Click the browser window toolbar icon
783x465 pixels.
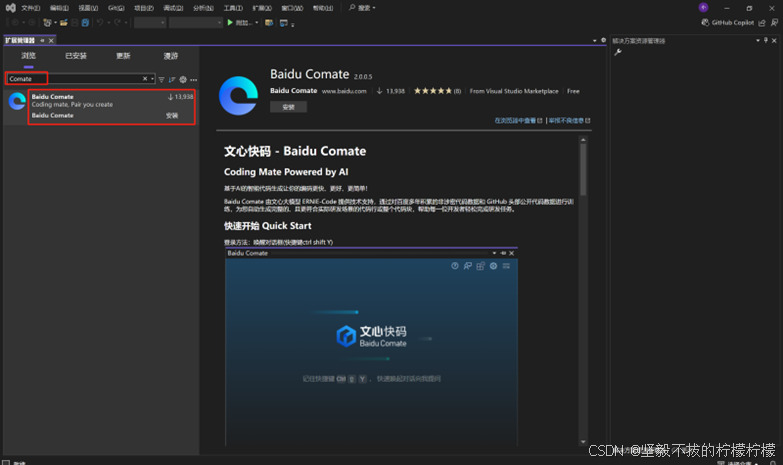284,22
